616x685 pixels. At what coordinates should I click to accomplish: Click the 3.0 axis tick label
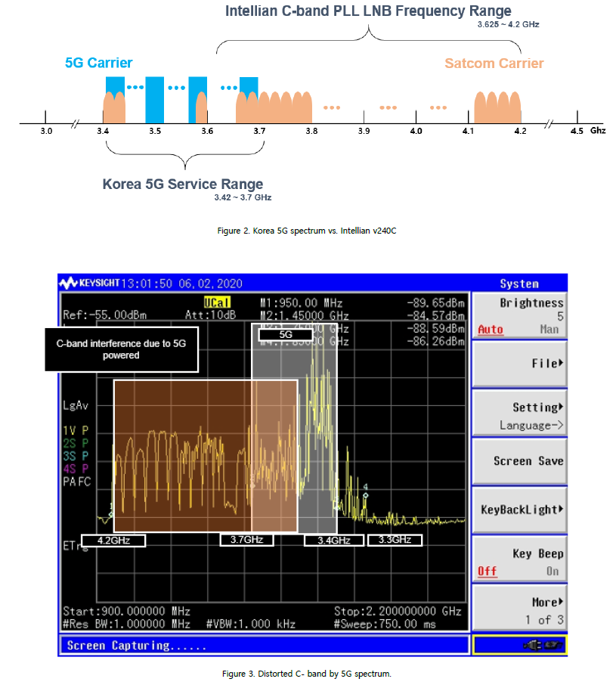pos(46,131)
